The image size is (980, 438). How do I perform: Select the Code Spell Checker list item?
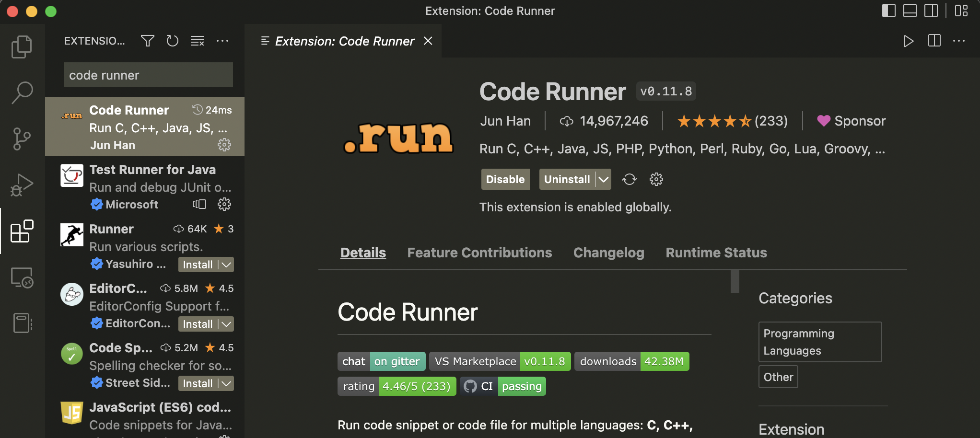(x=145, y=364)
